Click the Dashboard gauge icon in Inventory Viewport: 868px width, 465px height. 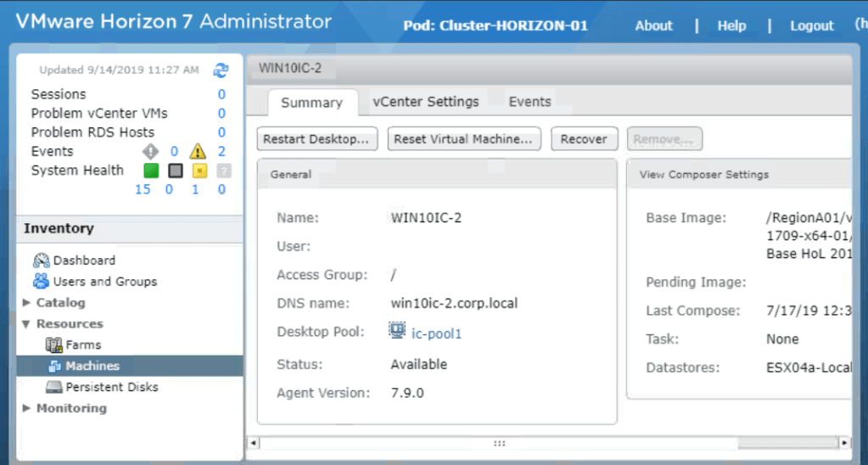click(42, 261)
